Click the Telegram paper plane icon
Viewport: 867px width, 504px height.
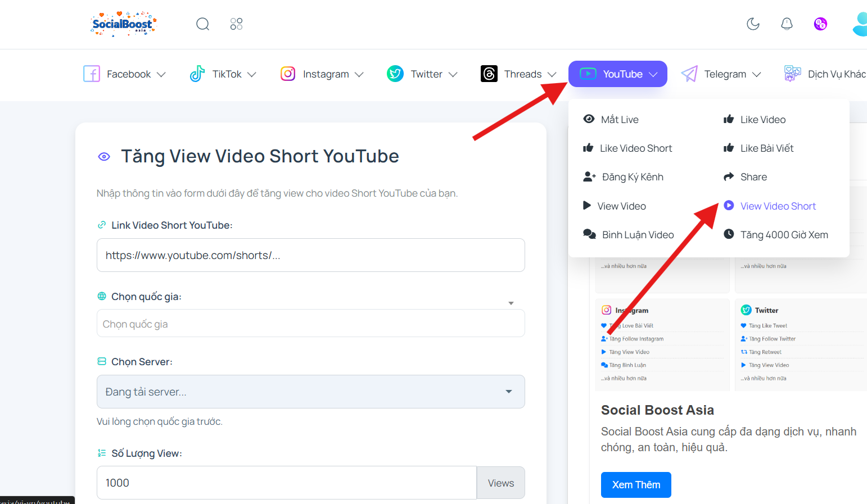click(689, 74)
